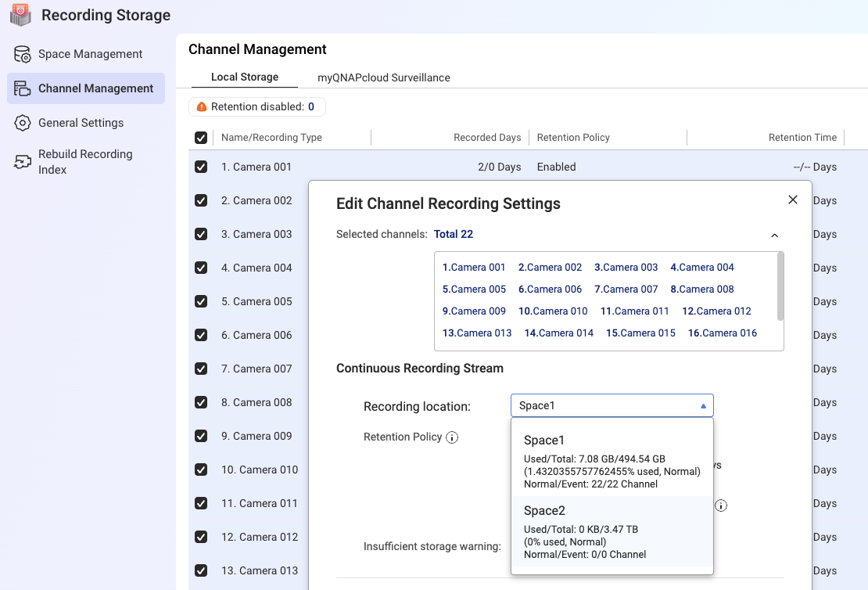Click the Retention Policy info icon
The image size is (868, 590).
click(452, 437)
